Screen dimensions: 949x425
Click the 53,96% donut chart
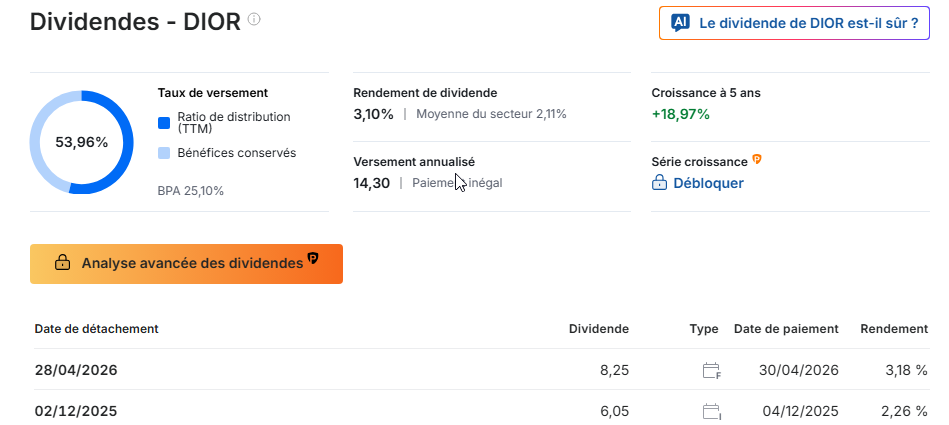click(x=82, y=142)
